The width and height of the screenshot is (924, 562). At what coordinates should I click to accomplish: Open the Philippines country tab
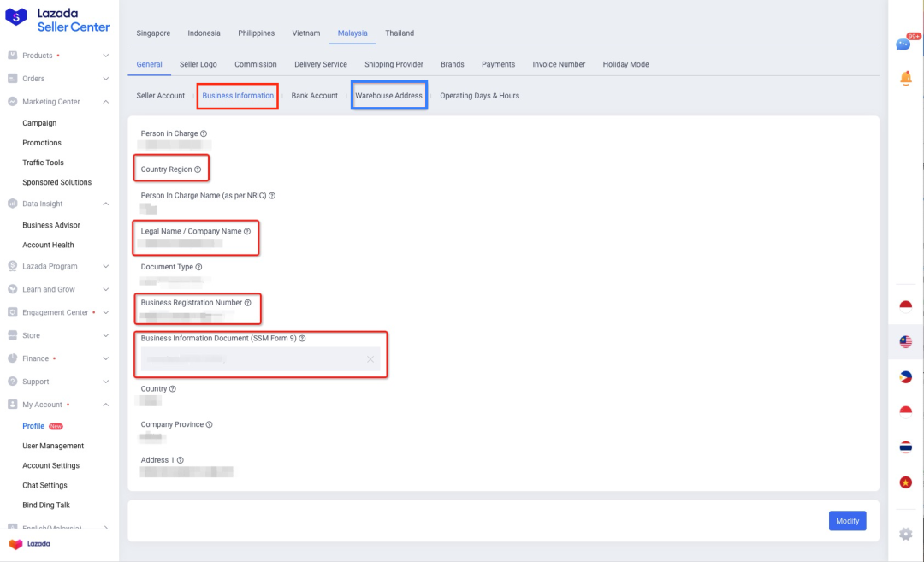(257, 33)
